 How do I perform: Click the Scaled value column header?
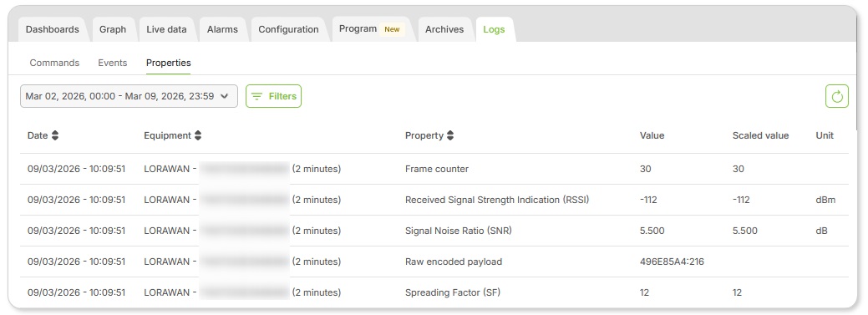(760, 135)
